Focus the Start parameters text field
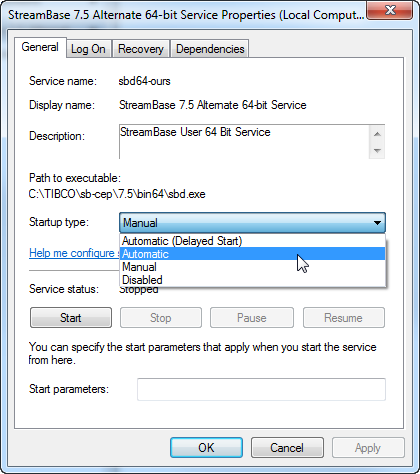420x474 pixels. [261, 389]
